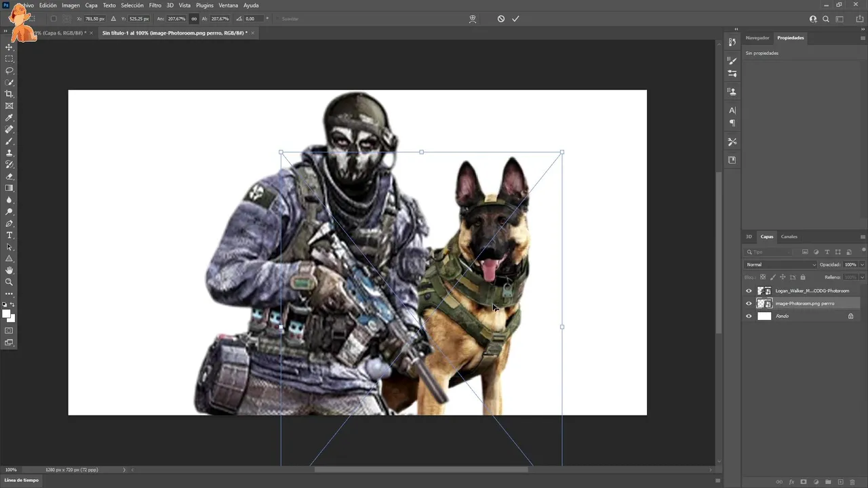
Task: Open the 3D panel tab
Action: [749, 237]
